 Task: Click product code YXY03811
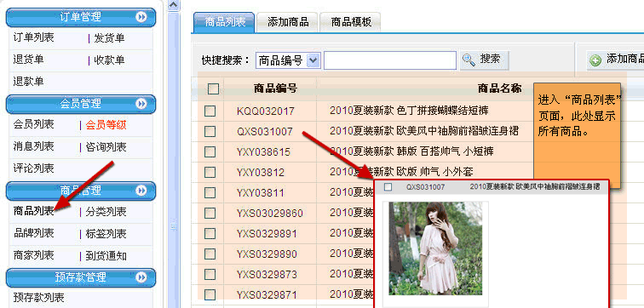tap(261, 193)
